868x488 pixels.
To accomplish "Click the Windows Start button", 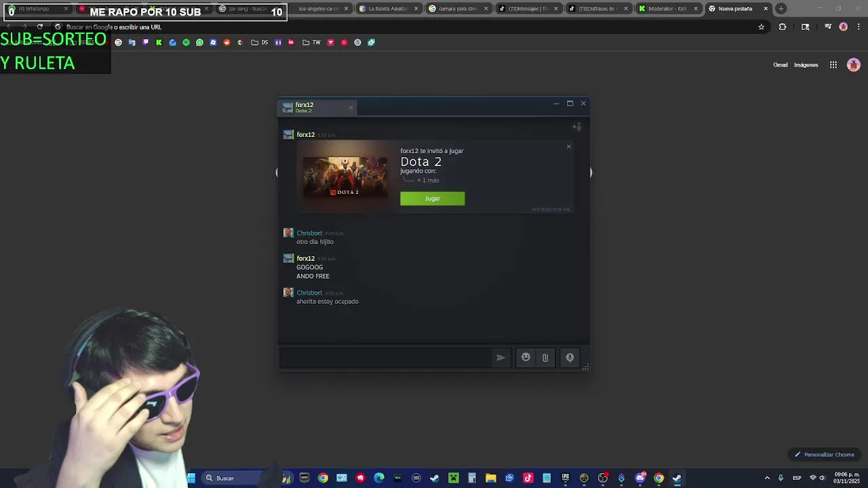I will pyautogui.click(x=191, y=479).
